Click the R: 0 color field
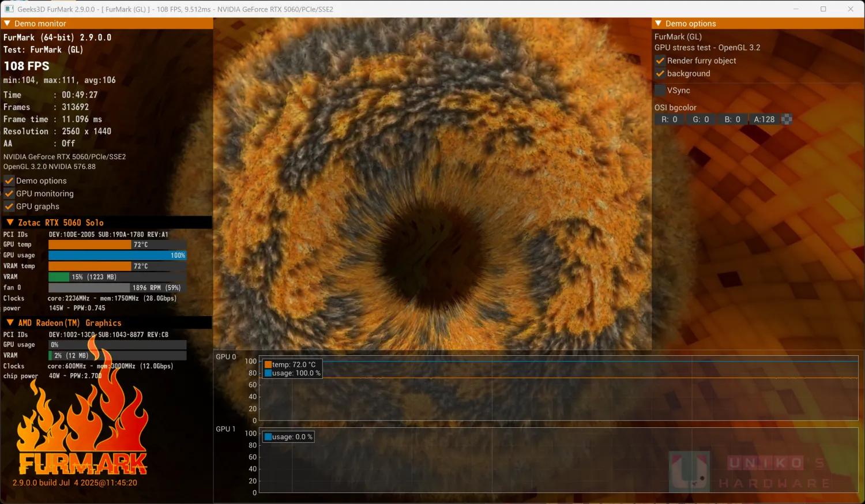Viewport: 865px width, 504px height. coord(669,119)
